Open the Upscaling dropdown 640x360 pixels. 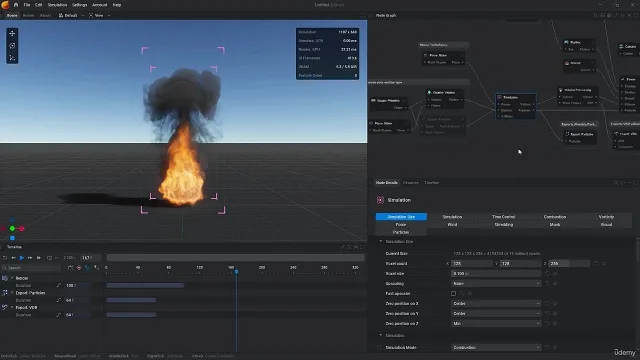click(496, 284)
